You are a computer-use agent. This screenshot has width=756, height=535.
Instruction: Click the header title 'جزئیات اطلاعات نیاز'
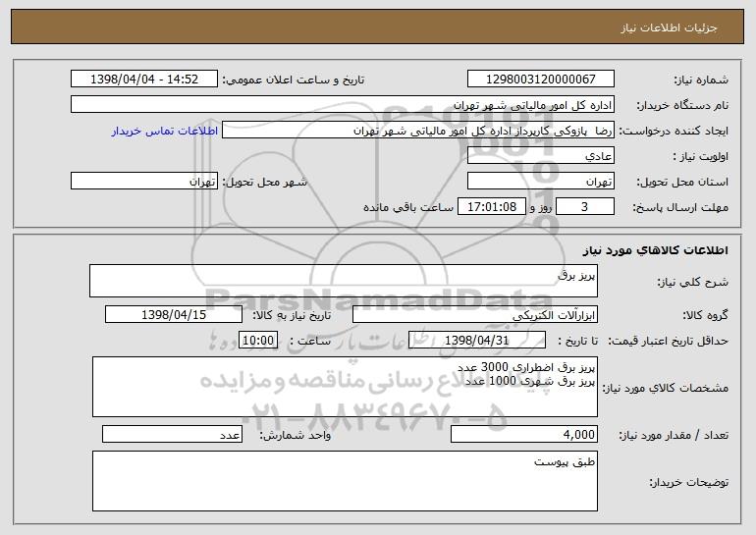pyautogui.click(x=670, y=27)
